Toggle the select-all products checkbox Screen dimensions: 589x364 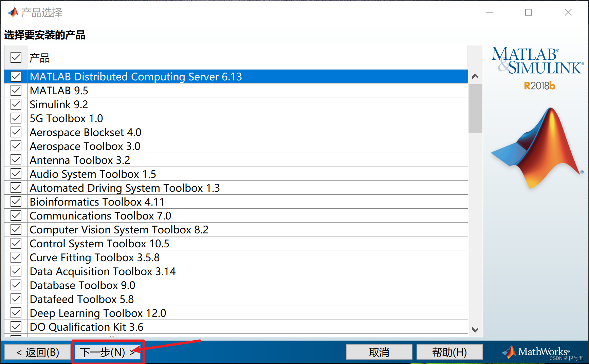tap(16, 58)
